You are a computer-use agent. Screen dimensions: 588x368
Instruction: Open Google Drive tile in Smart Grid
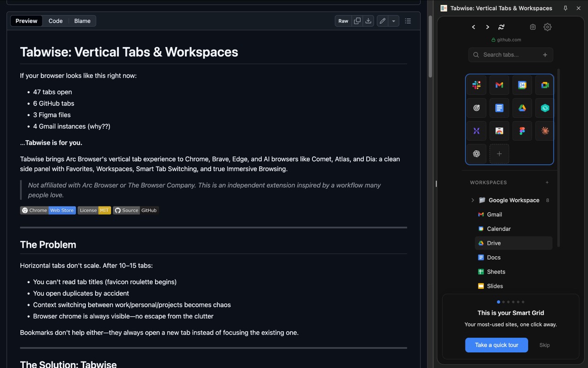[522, 108]
